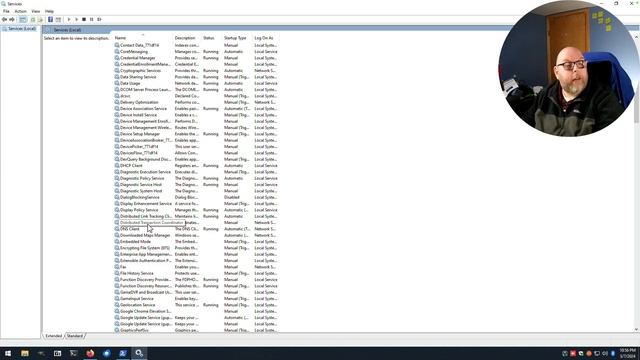Select the Data Sharing Service row

[x=196, y=77]
